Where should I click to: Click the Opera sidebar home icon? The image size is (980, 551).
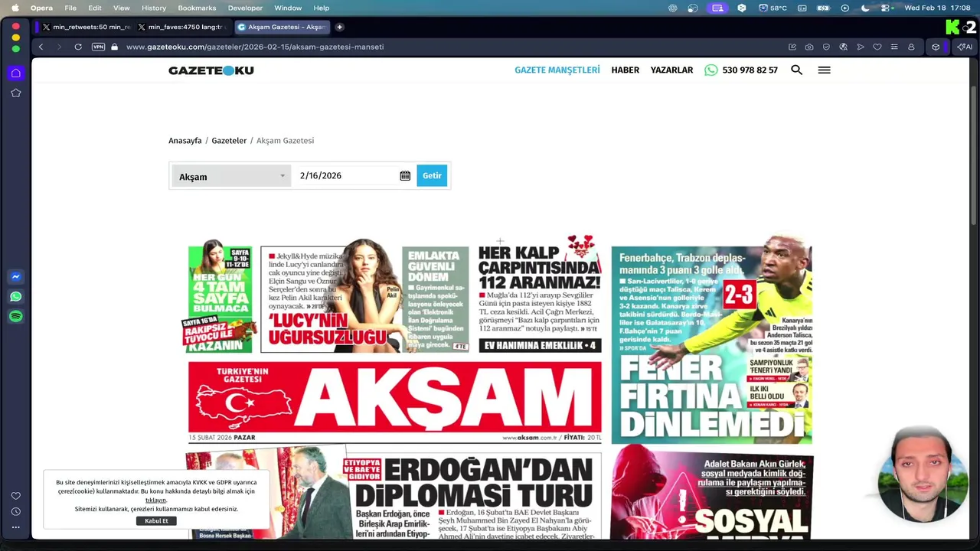[15, 73]
